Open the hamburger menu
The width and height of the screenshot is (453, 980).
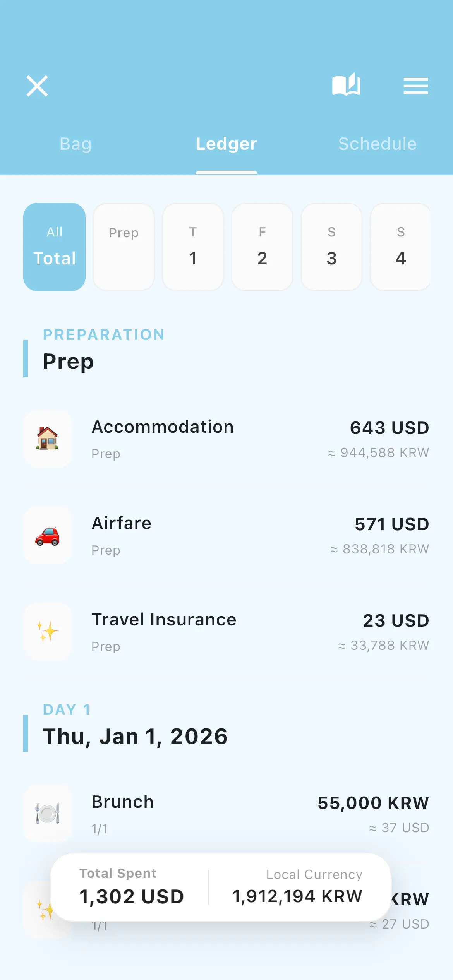415,86
